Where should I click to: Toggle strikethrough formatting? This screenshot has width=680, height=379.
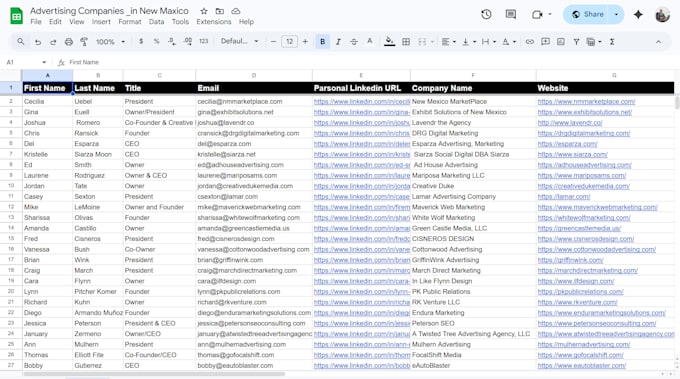(x=354, y=42)
